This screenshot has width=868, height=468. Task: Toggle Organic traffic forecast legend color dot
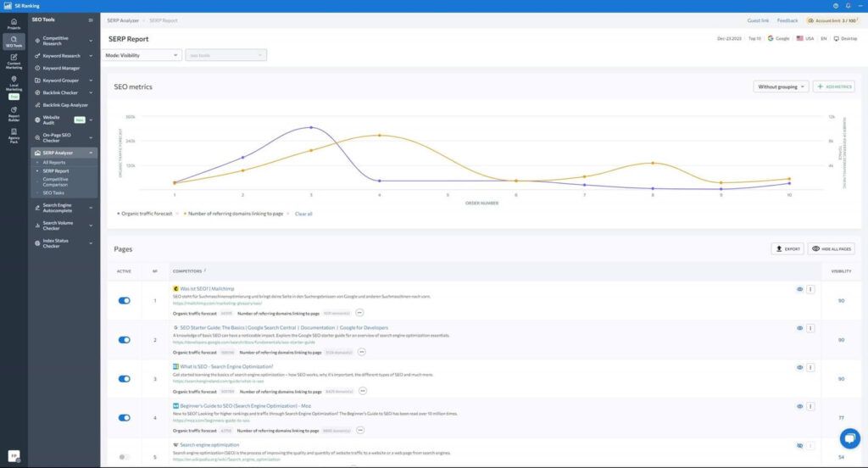pos(119,214)
